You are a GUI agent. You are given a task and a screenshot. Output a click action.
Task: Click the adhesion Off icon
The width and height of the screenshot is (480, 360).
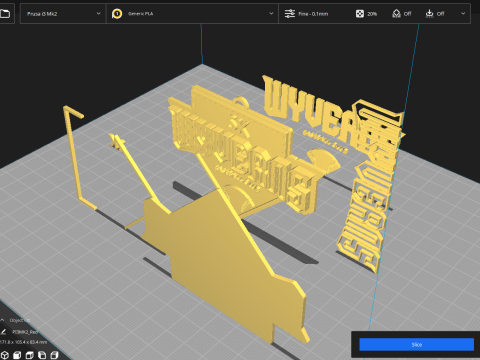tap(429, 14)
